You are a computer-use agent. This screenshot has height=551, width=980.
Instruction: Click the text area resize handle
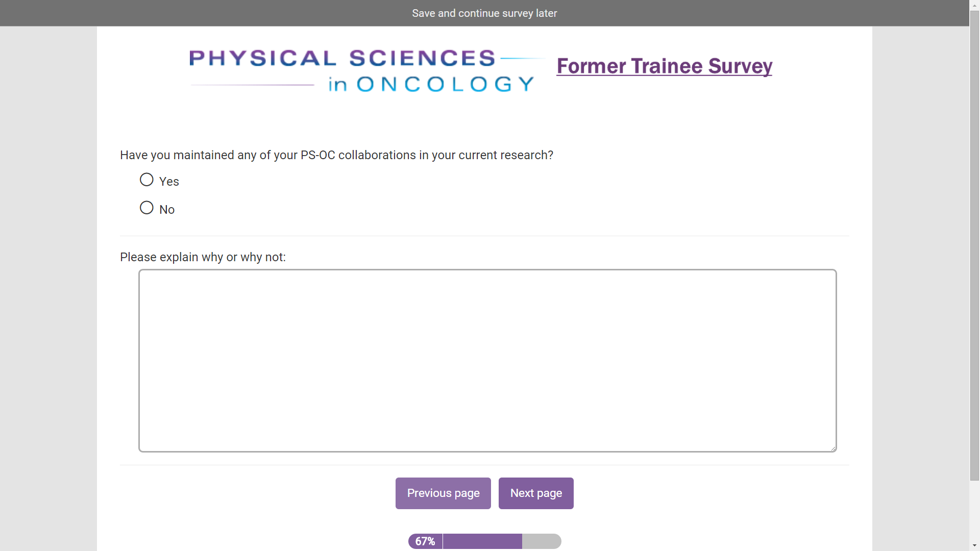click(833, 448)
